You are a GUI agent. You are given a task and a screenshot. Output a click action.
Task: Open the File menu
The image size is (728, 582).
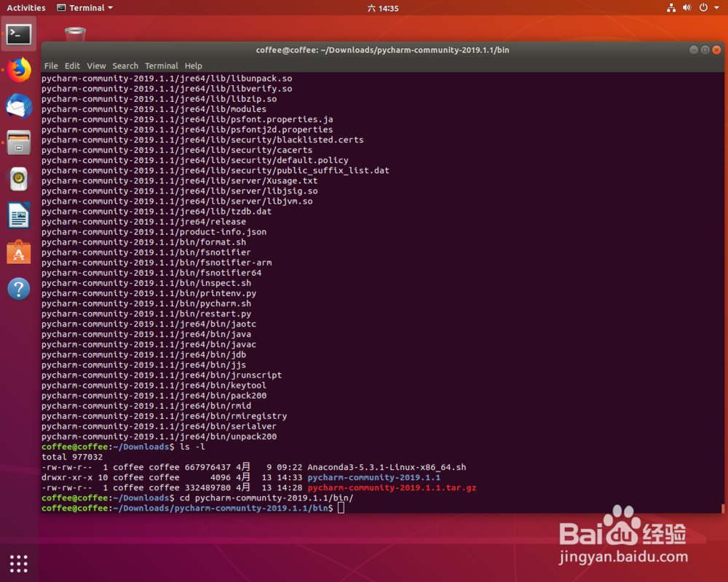click(x=51, y=66)
